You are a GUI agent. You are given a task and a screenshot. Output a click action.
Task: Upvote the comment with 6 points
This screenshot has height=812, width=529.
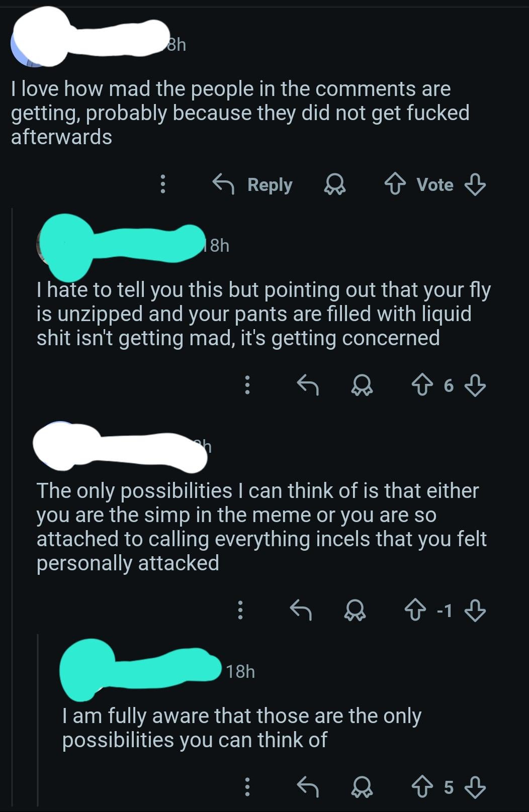point(422,385)
